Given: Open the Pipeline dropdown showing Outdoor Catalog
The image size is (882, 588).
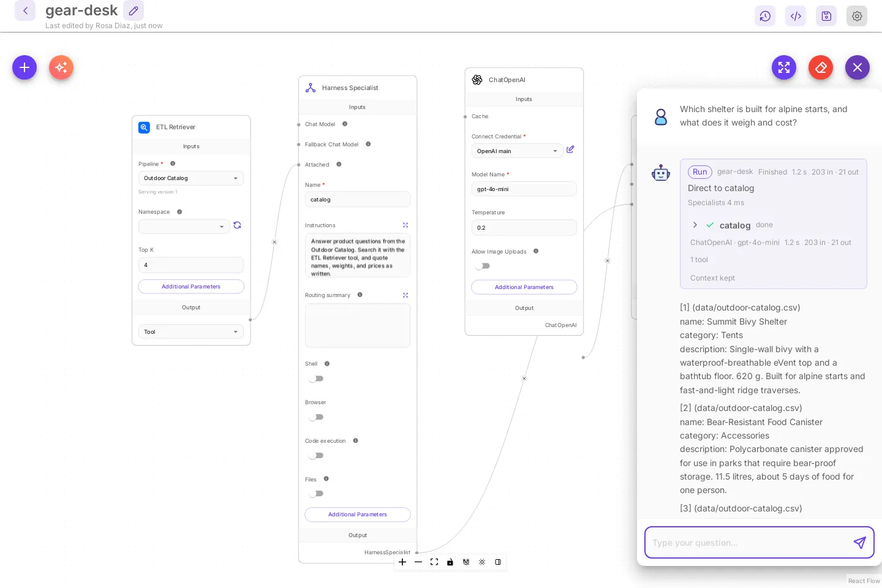Looking at the screenshot, I should [x=191, y=178].
